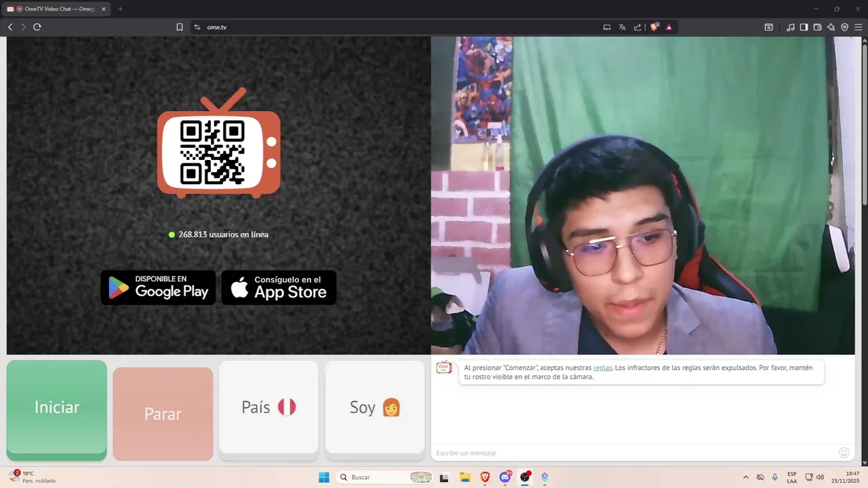The image size is (868, 488).
Task: Open Discord from the taskbar
Action: [505, 477]
